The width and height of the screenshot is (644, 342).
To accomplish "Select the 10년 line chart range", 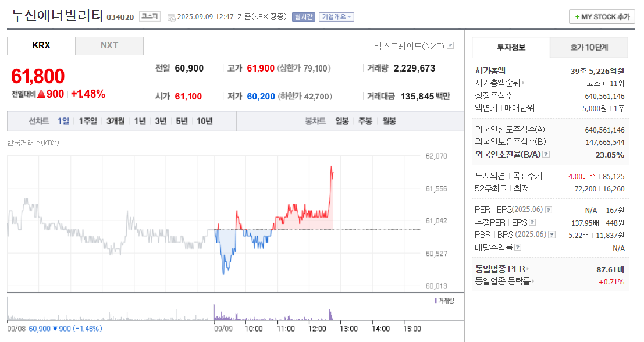I will coord(205,121).
